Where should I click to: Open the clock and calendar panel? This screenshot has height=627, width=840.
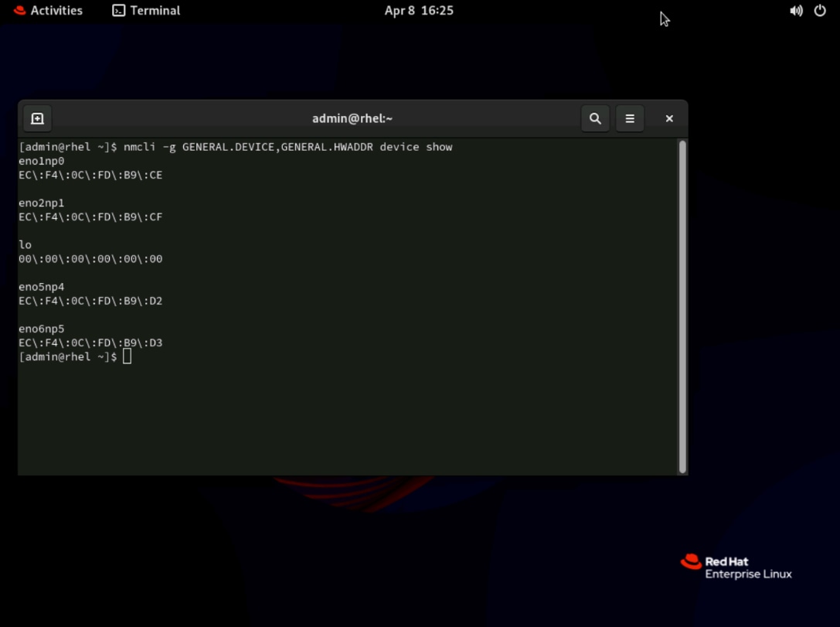coord(419,10)
